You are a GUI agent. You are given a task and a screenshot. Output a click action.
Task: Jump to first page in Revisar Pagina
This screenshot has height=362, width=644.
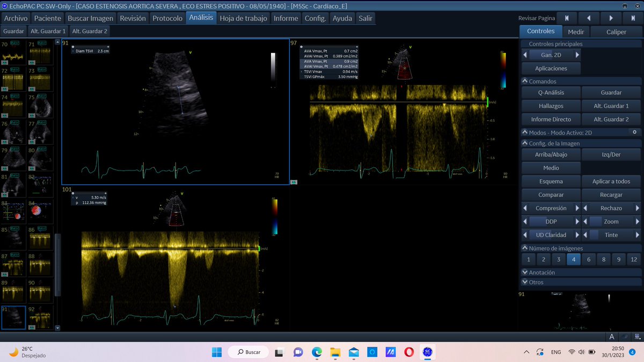tap(567, 18)
